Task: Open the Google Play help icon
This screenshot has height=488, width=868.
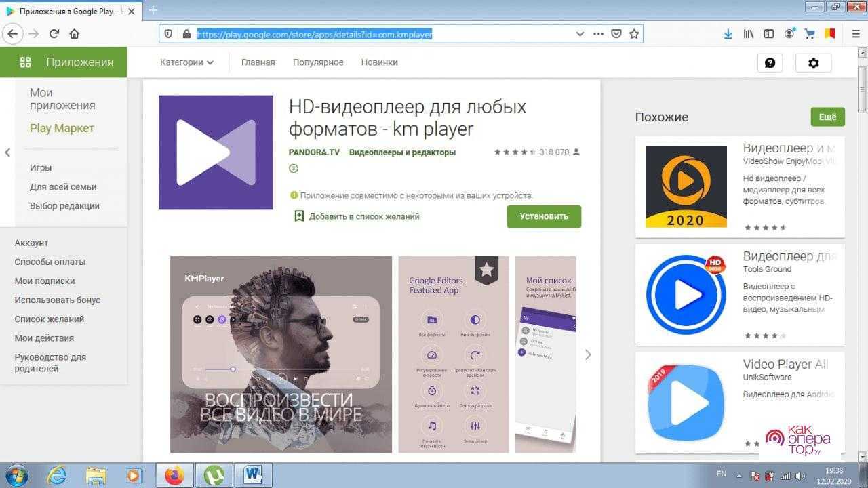Action: tap(770, 63)
